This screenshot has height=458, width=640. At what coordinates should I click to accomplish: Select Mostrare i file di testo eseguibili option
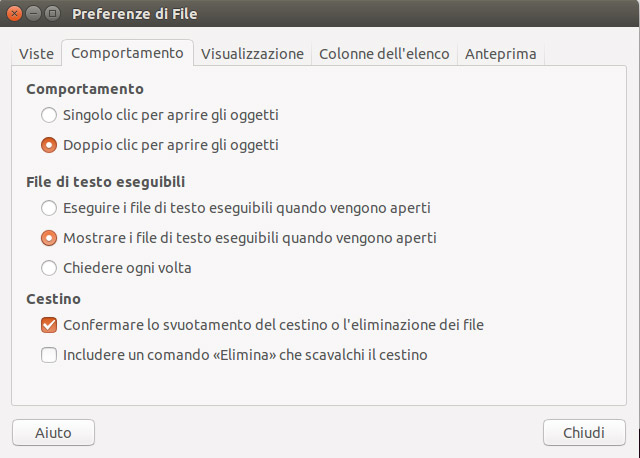[x=49, y=238]
